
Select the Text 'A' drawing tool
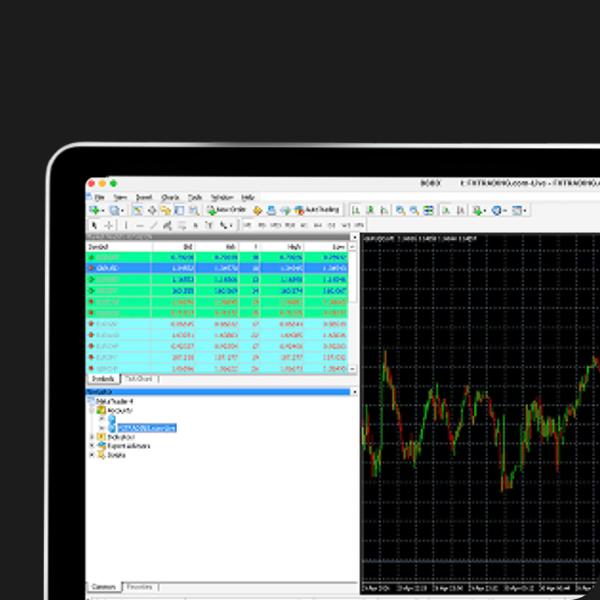195,225
